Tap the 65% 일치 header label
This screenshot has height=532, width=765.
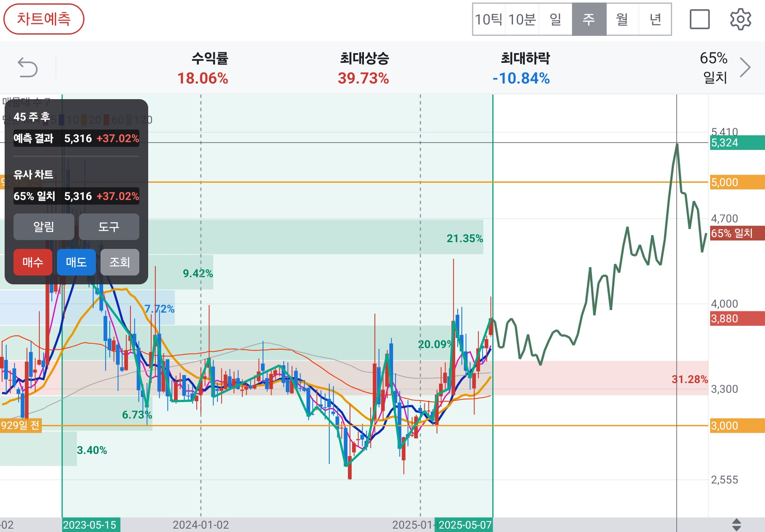pyautogui.click(x=714, y=68)
